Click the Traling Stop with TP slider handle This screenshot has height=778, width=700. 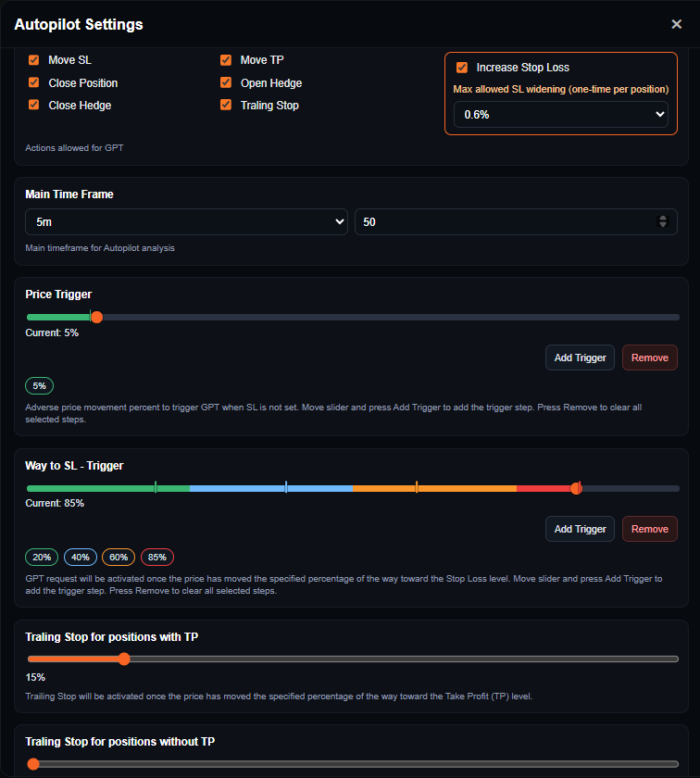(124, 659)
